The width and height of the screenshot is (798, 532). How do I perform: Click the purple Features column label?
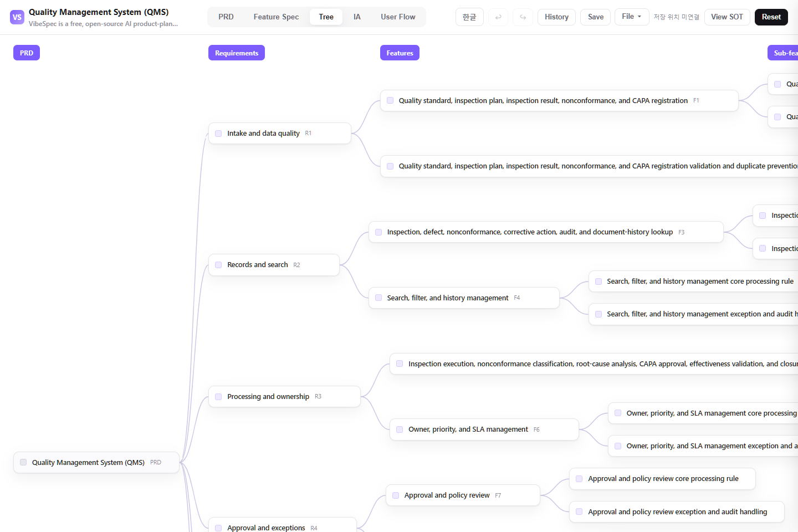pyautogui.click(x=400, y=53)
